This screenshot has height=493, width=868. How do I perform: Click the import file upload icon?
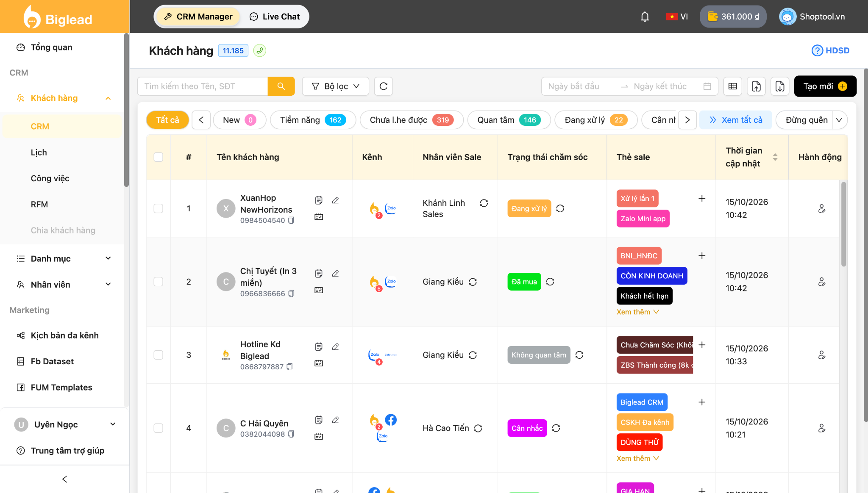(756, 86)
